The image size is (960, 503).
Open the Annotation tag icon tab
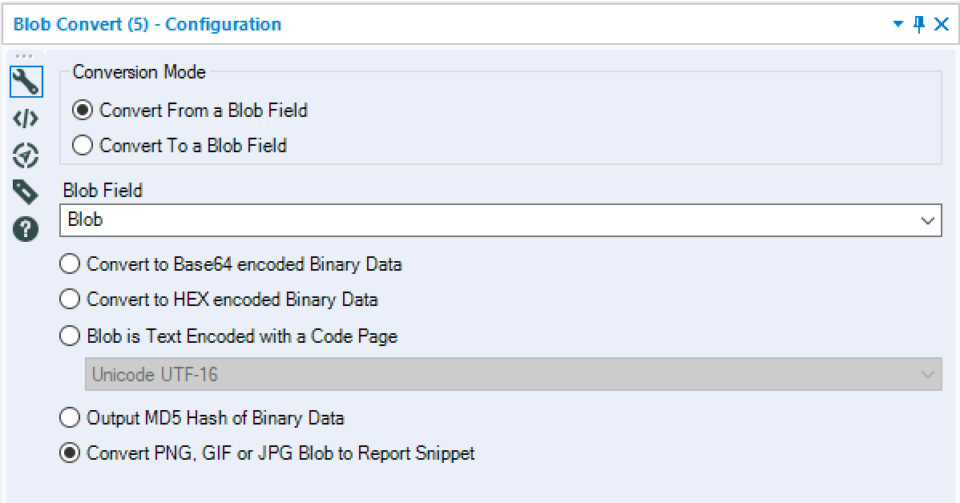click(x=25, y=191)
